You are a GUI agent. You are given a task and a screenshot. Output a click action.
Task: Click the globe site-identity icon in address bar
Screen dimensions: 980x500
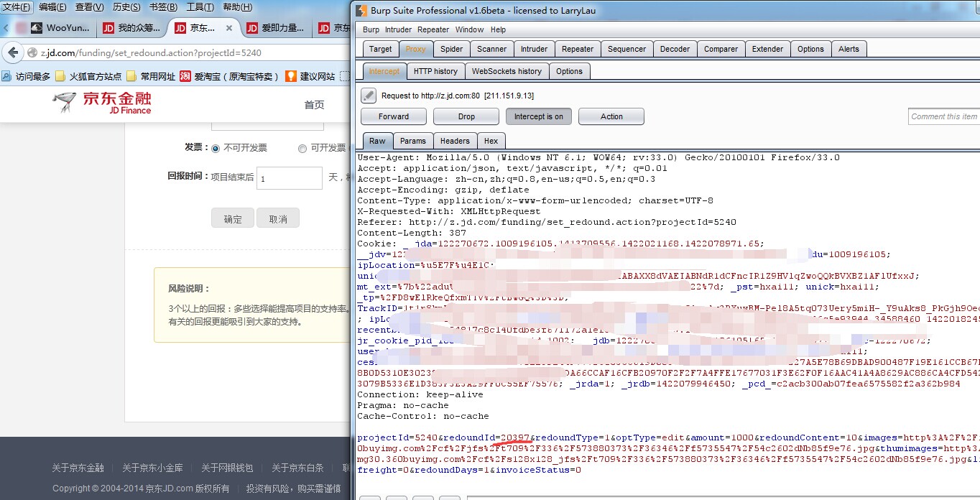(x=32, y=53)
